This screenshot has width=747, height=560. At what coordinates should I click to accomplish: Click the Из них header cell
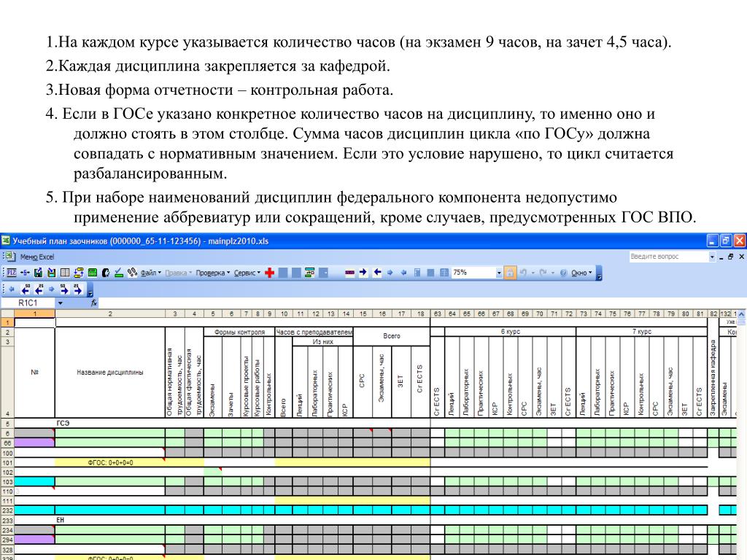click(x=322, y=341)
